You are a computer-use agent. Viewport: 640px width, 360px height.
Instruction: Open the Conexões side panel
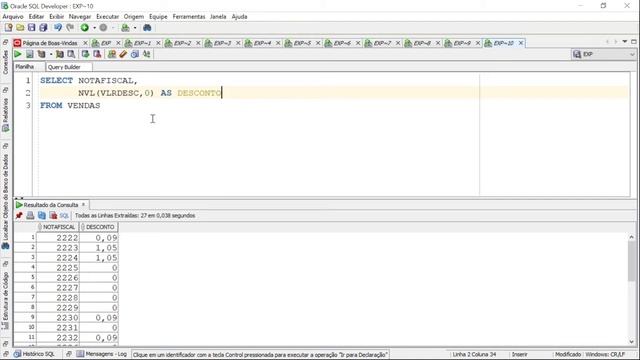(5, 62)
